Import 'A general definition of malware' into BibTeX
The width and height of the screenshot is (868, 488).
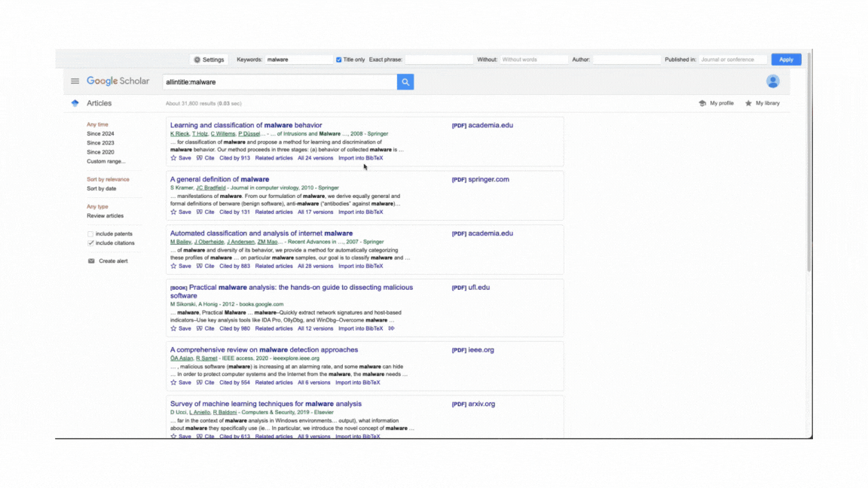tap(360, 212)
